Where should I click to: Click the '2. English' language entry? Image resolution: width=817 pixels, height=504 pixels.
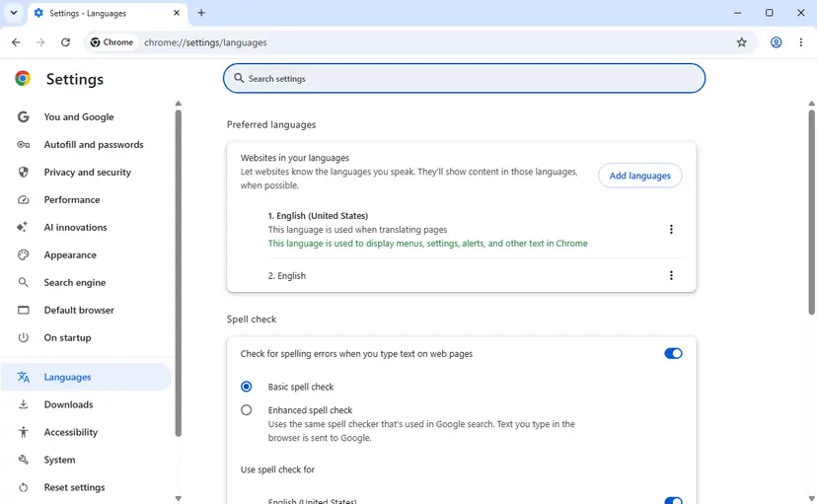[x=286, y=275]
